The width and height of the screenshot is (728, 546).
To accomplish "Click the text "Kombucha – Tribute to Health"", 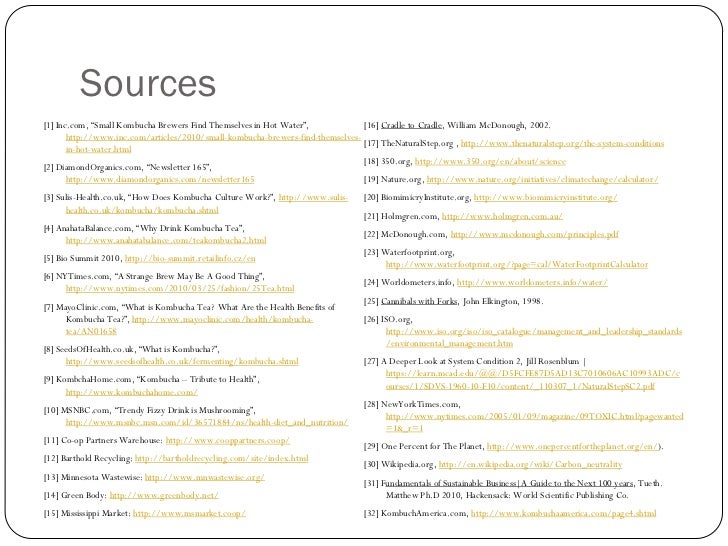I will click(x=198, y=379).
